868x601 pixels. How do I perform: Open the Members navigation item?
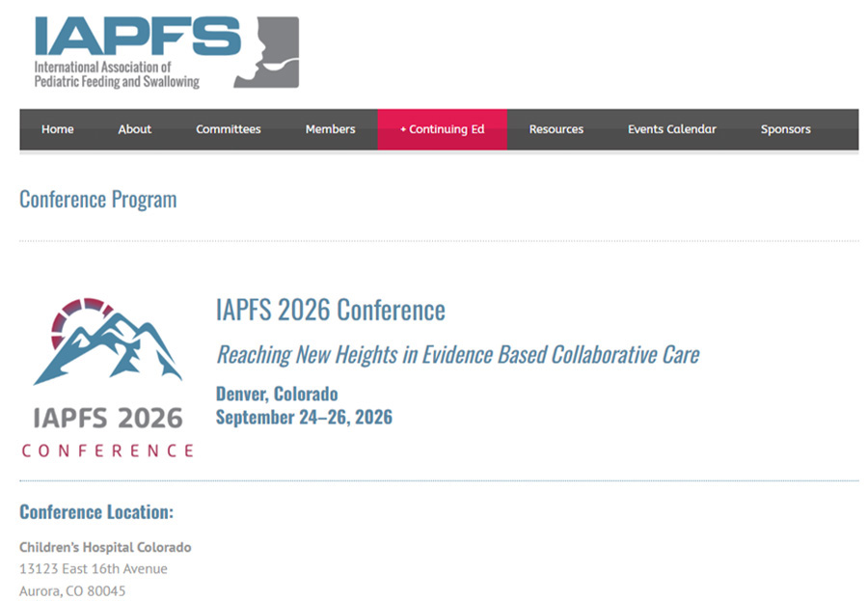coord(330,129)
